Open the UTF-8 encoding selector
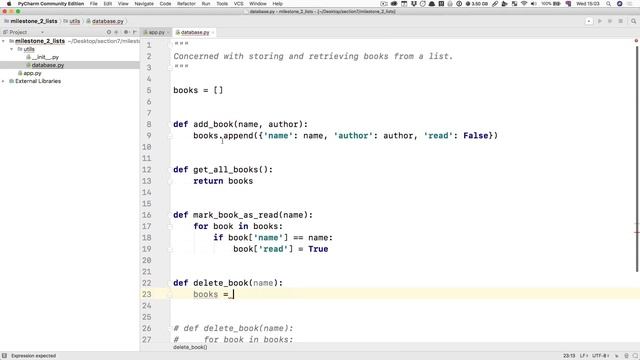 601,356
